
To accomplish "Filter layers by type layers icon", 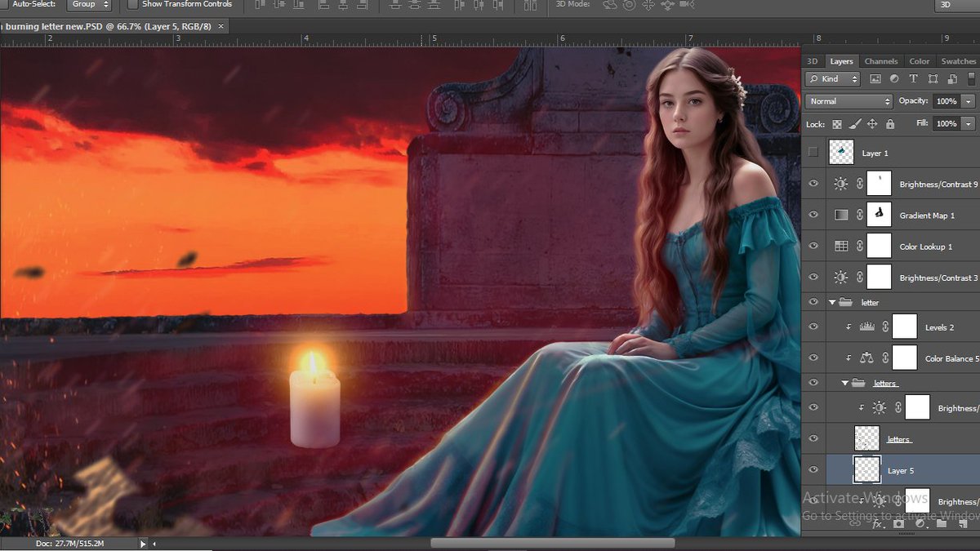I will click(913, 79).
